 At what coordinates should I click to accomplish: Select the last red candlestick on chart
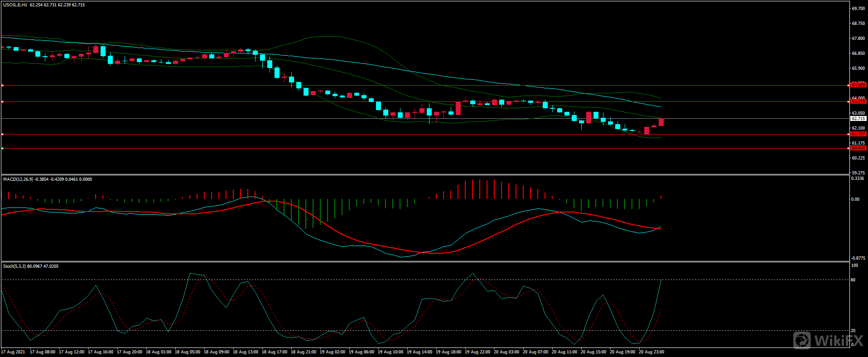point(661,122)
